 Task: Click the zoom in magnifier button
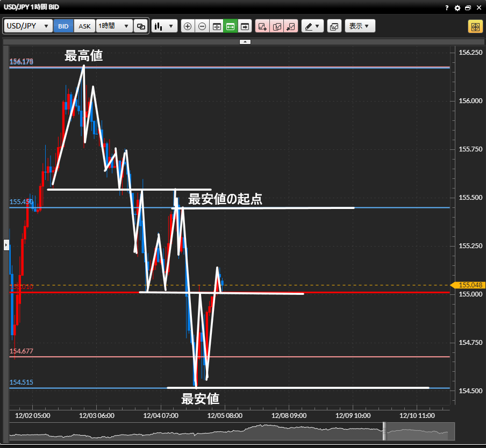tap(188, 26)
